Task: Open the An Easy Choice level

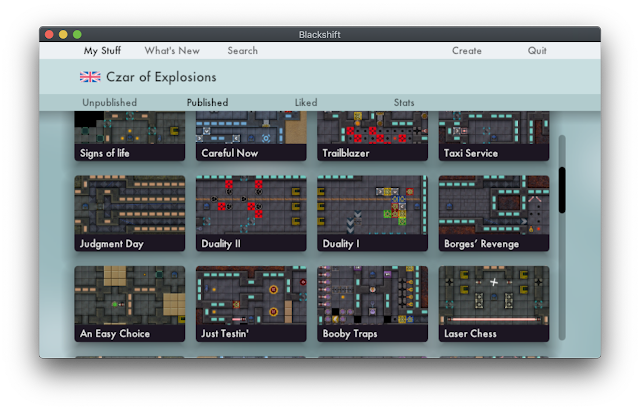Action: 129,304
